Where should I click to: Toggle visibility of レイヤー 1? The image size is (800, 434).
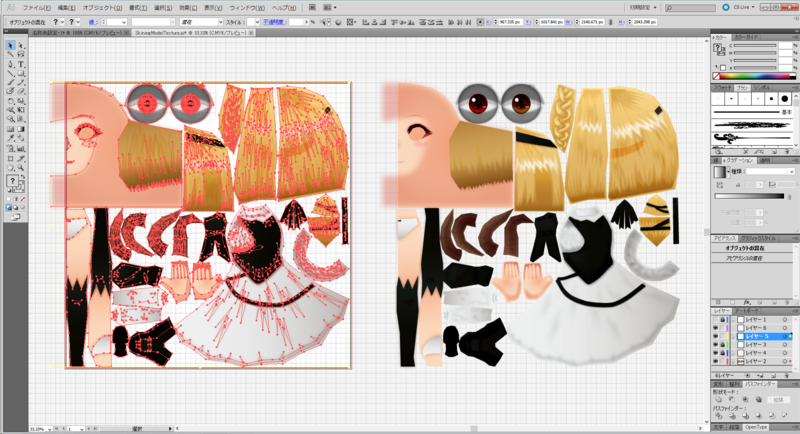[x=715, y=320]
